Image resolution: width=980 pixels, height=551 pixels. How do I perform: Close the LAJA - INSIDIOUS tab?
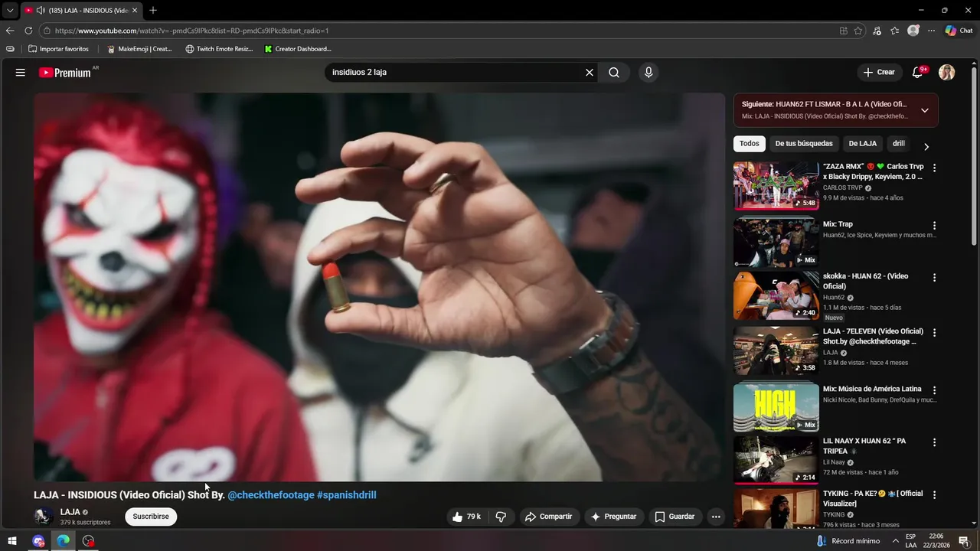(135, 10)
